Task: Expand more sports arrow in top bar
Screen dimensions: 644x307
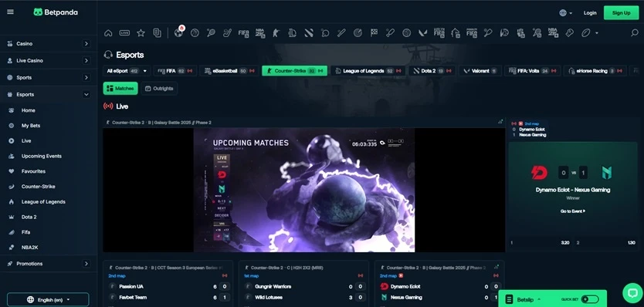Action: point(597,33)
